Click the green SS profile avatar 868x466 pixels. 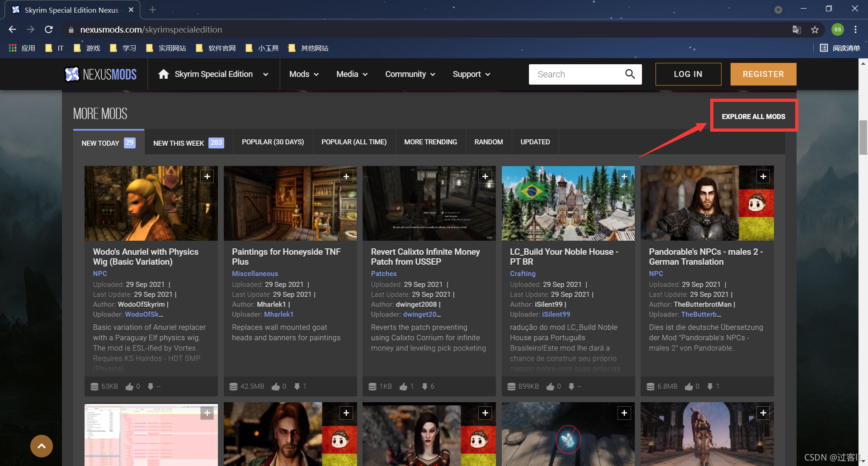[x=837, y=29]
